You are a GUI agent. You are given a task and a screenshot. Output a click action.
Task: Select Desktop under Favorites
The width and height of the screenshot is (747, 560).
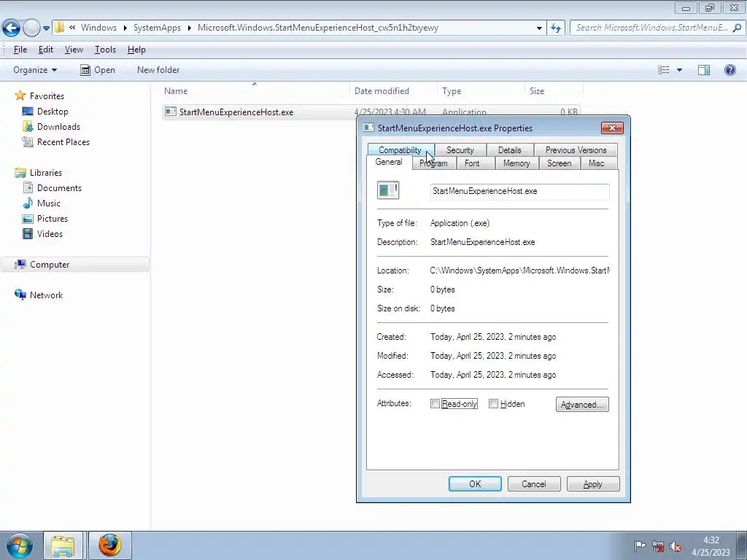[x=53, y=112]
